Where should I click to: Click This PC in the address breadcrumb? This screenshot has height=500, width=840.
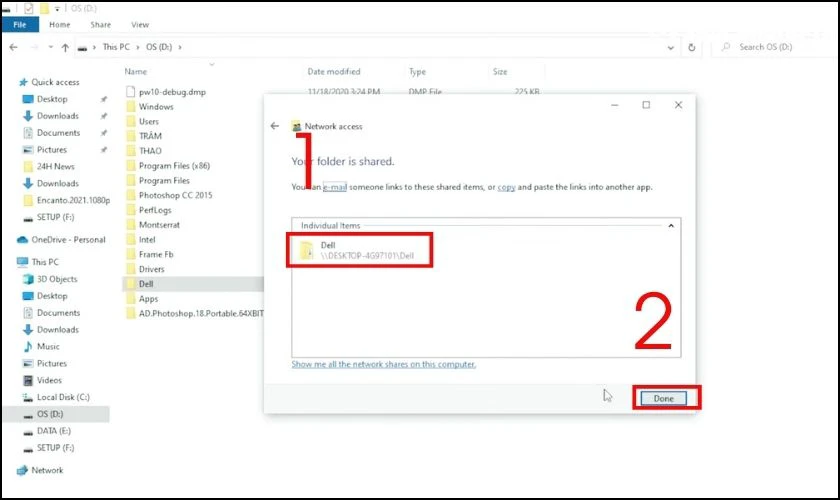point(116,47)
